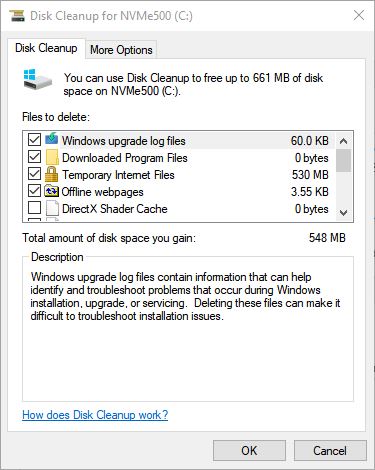375x470 pixels.
Task: Dismiss dialog with Cancel button
Action: coord(330,451)
